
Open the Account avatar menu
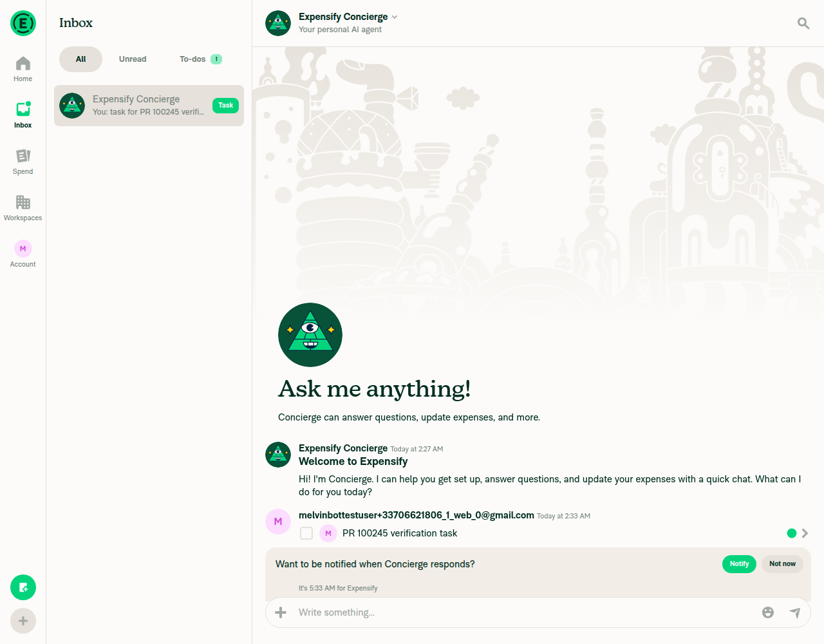pyautogui.click(x=23, y=254)
